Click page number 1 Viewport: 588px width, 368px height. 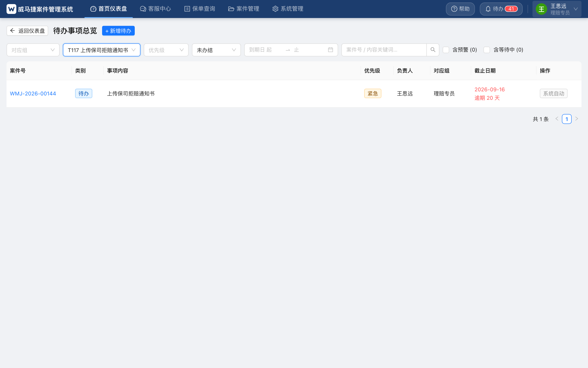pyautogui.click(x=567, y=119)
